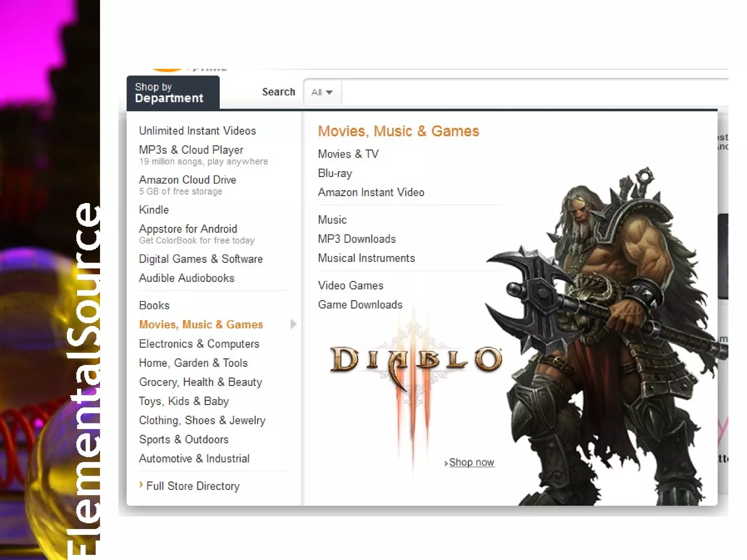Open Game Downloads link
The image size is (747, 560).
pyautogui.click(x=360, y=305)
